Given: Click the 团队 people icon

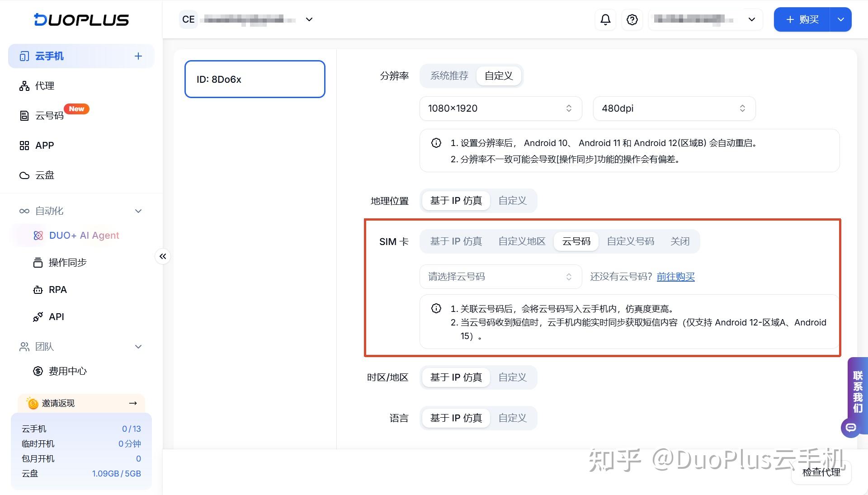Looking at the screenshot, I should click(24, 347).
